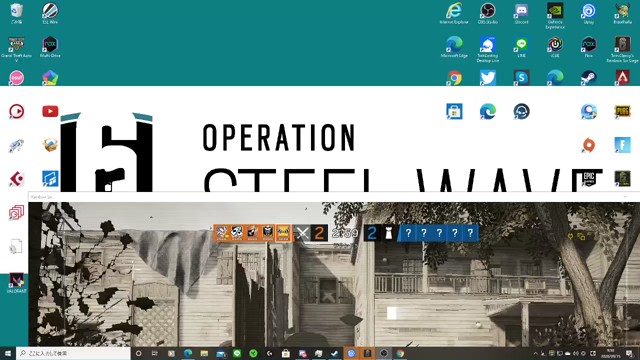Open the YouTube desktop shortcut
640x360 pixels.
(50, 111)
